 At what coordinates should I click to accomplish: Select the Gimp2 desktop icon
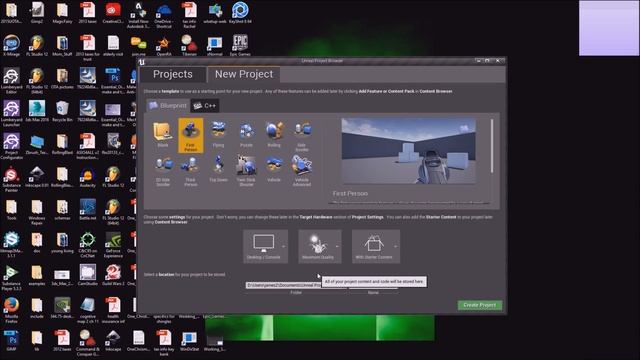point(37,12)
